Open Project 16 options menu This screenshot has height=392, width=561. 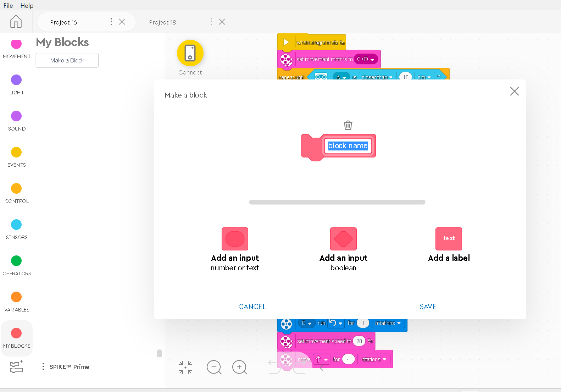111,22
